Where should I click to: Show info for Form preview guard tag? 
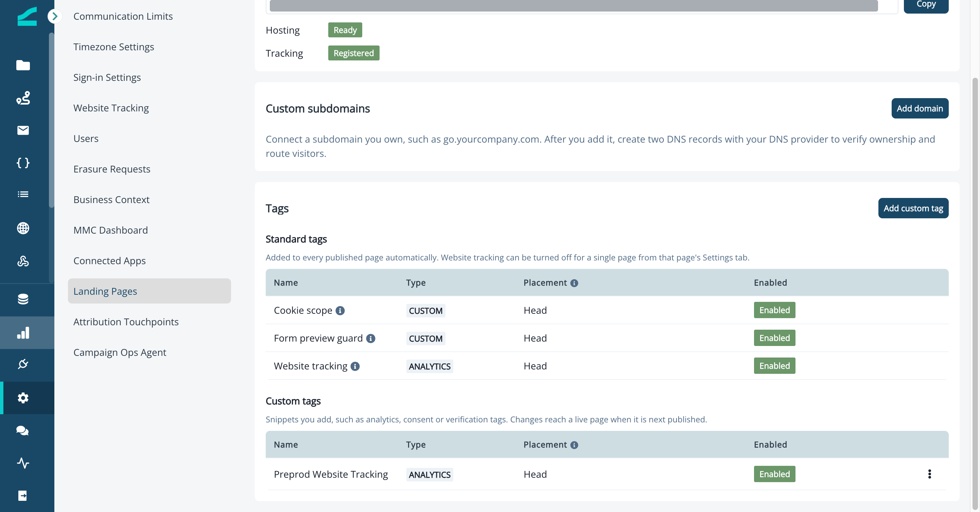pos(370,338)
